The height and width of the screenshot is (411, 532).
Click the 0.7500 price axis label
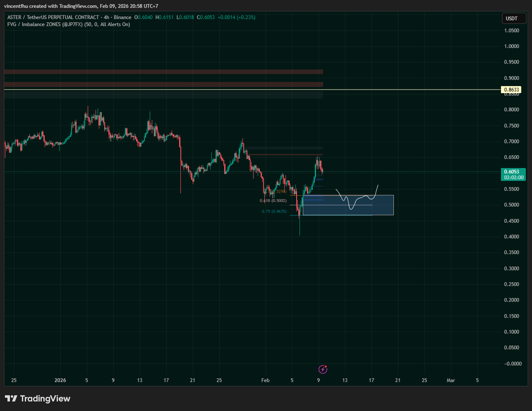pos(512,125)
